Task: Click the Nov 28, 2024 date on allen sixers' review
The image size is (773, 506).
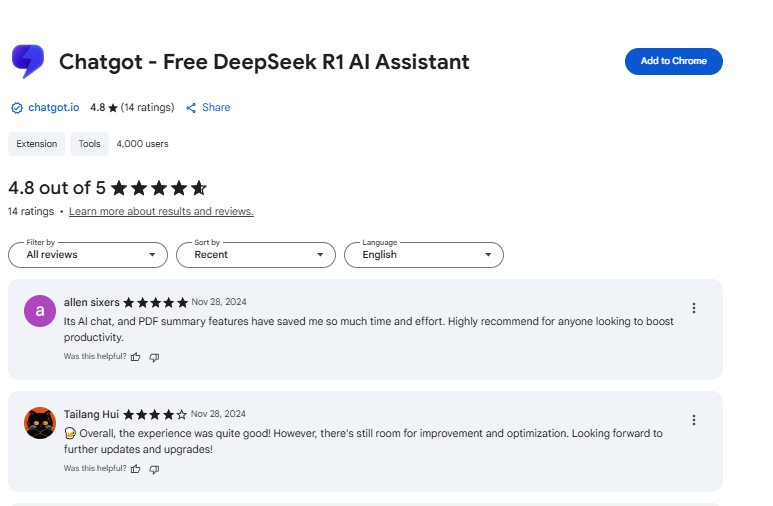Action: click(219, 302)
